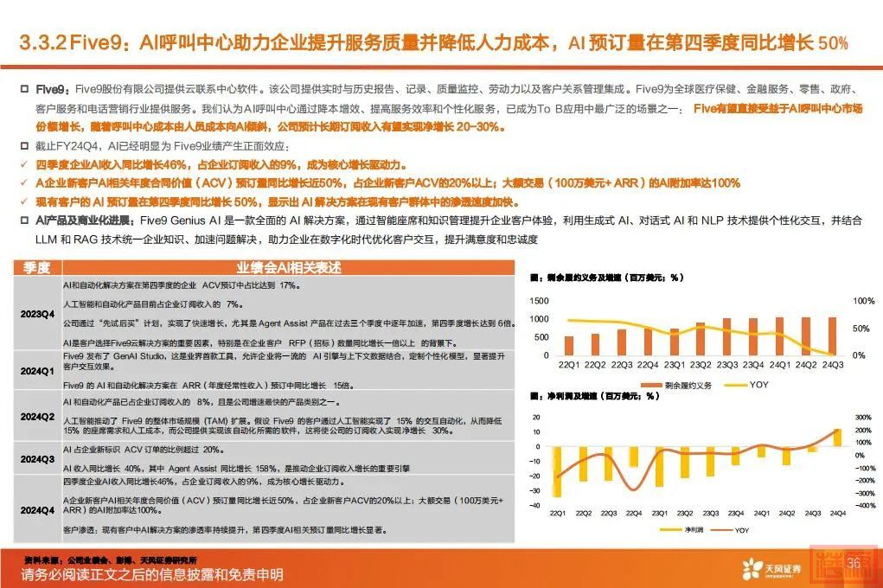Click the source line "资料来源：公司业绩会、彭博、天风证券研究所"
883x588 pixels.
tap(111, 560)
